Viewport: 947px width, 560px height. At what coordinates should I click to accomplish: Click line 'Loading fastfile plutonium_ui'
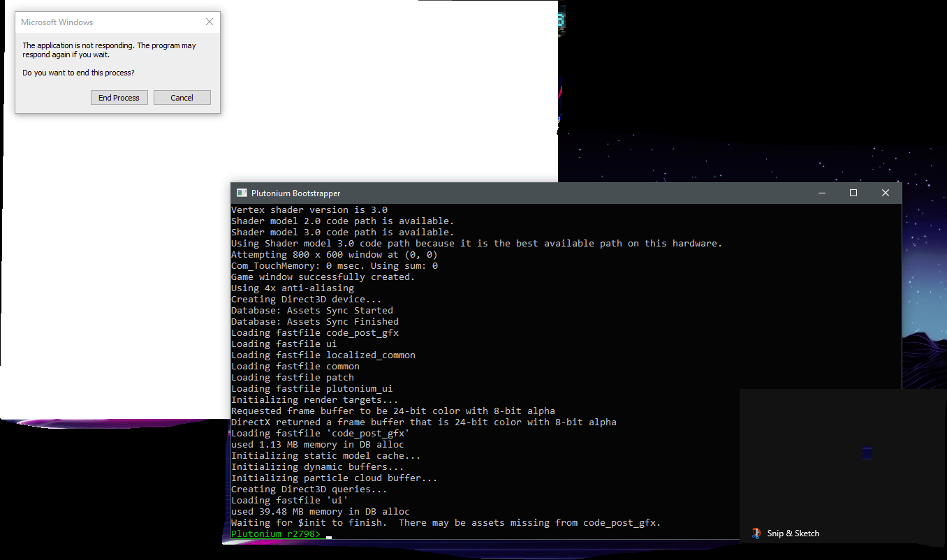(x=312, y=389)
